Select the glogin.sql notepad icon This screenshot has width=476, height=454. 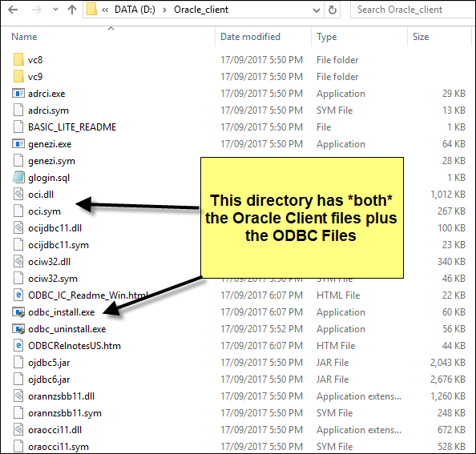coord(18,177)
